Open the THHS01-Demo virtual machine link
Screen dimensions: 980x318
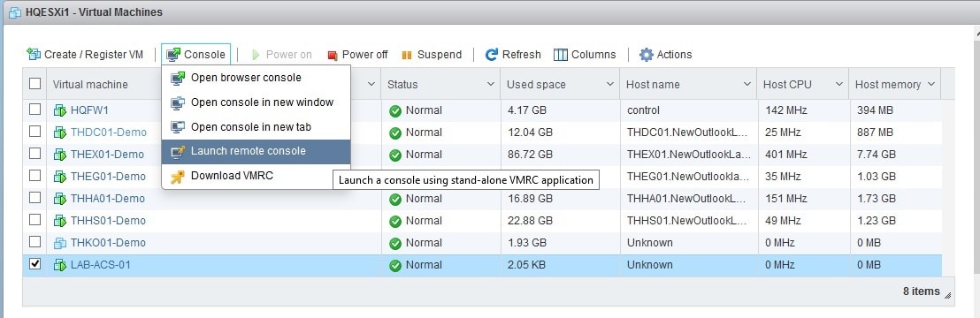click(x=108, y=221)
